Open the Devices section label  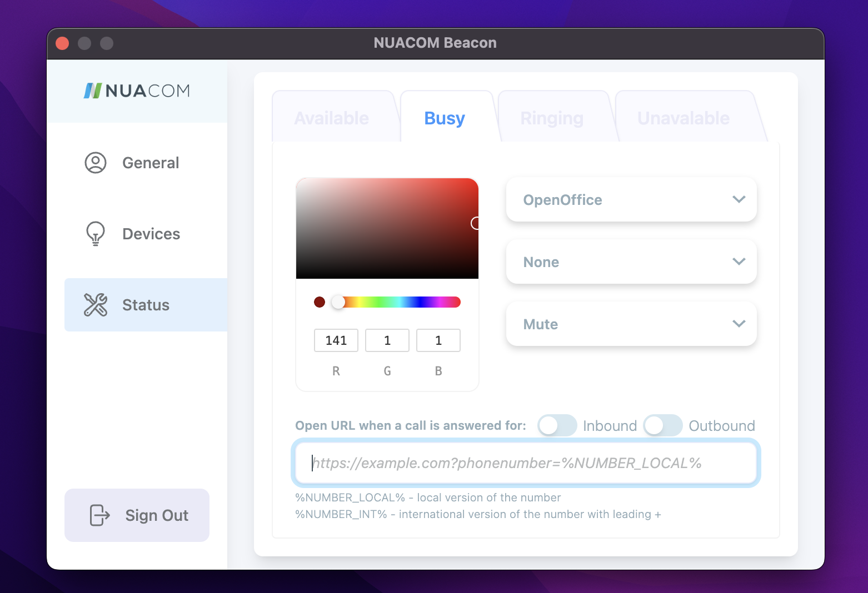[151, 234]
